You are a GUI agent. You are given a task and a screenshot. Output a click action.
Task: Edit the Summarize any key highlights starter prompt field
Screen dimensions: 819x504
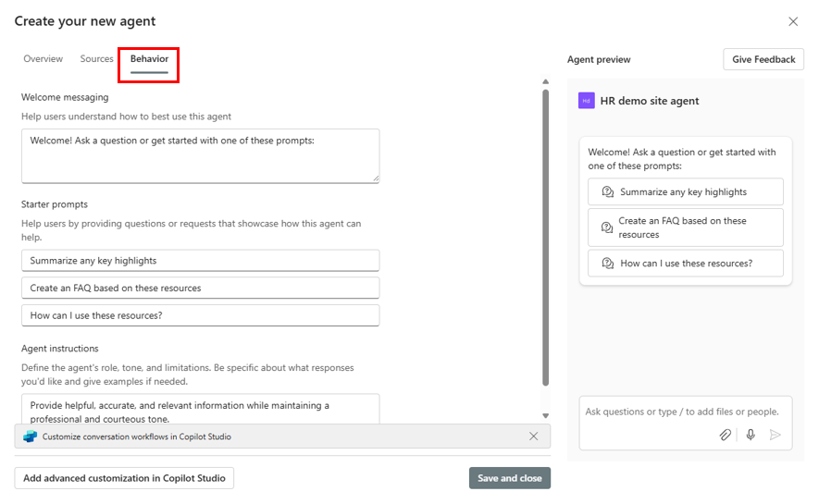coord(201,261)
